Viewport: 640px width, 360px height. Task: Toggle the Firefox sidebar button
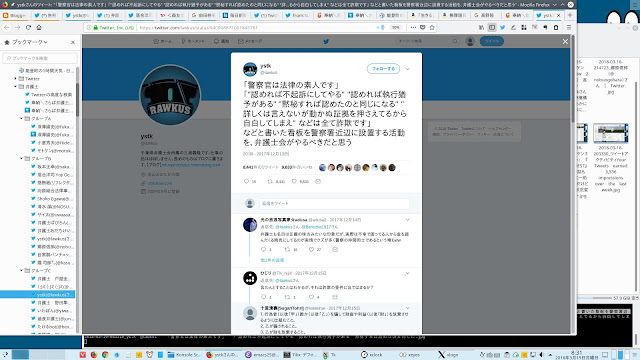pyautogui.click(x=492, y=27)
